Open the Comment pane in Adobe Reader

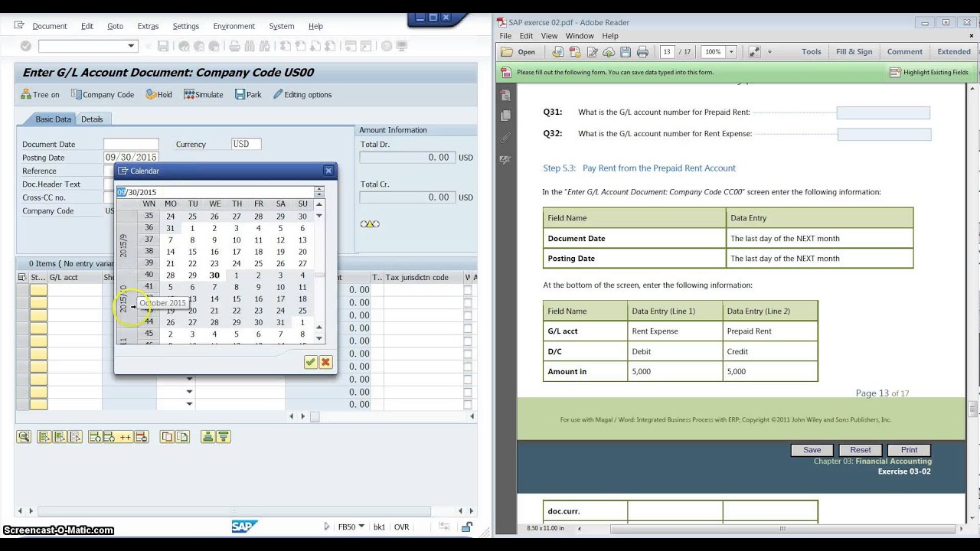tap(905, 52)
